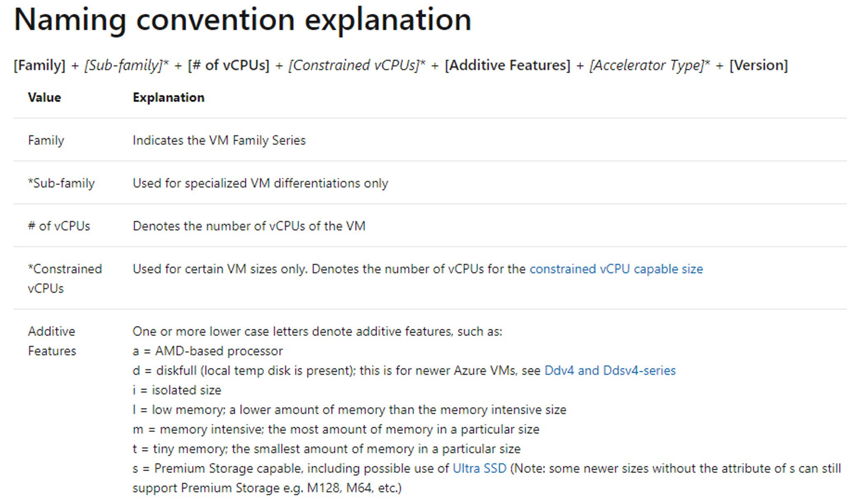Open the Ultra SSD link

[479, 468]
